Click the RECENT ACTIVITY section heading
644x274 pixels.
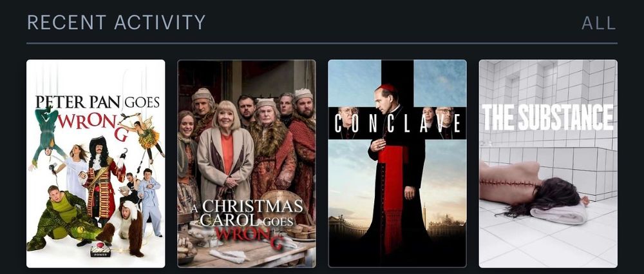(116, 23)
